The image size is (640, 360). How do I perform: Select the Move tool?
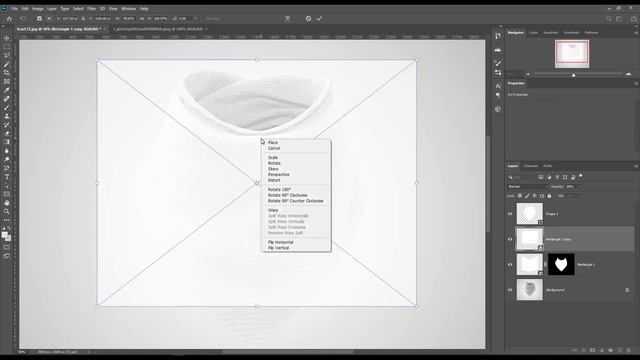(7, 38)
